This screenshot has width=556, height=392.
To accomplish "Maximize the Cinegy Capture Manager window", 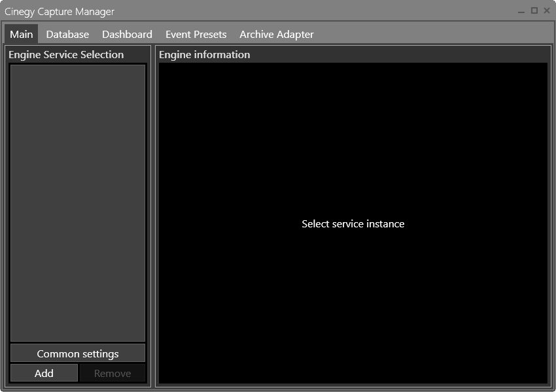I will tap(534, 11).
